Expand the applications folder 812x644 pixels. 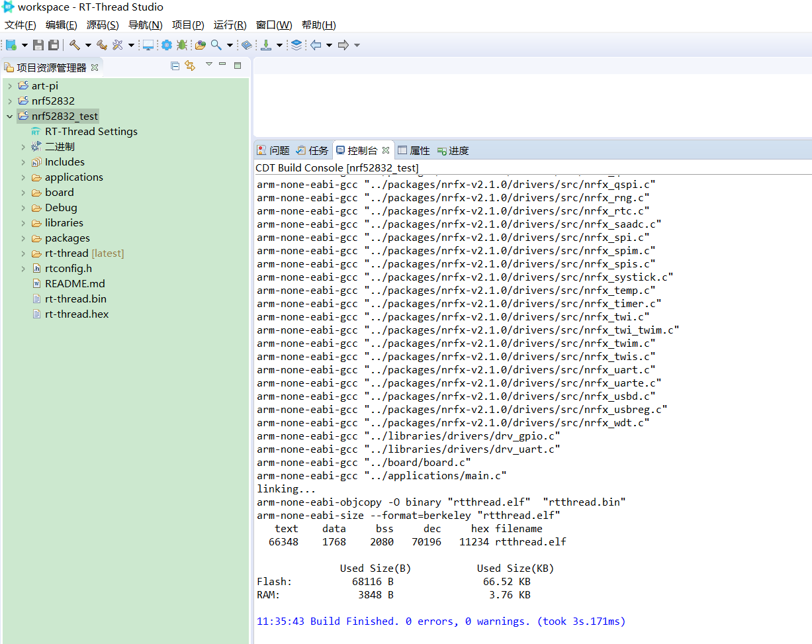coord(23,177)
